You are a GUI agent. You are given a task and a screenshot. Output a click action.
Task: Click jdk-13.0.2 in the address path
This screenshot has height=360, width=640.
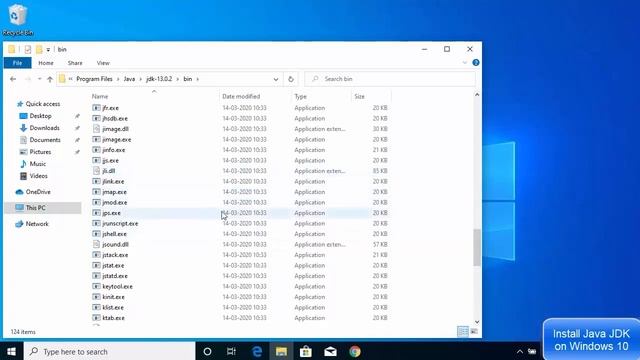point(159,79)
